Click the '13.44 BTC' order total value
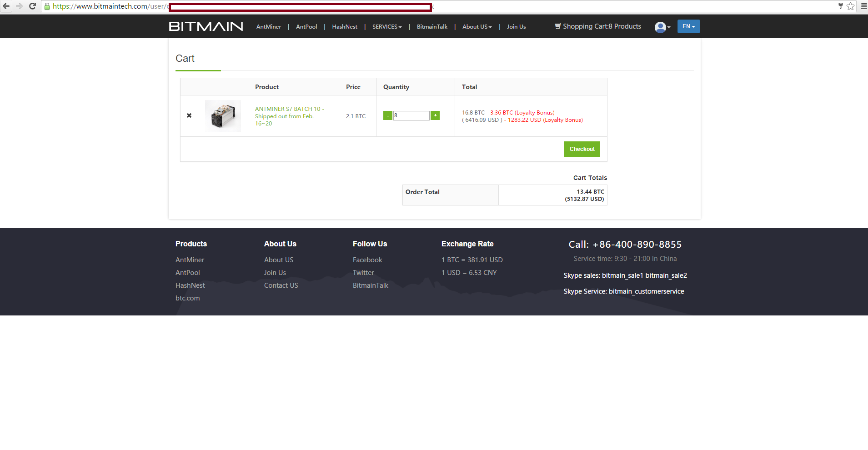This screenshot has width=868, height=450. [590, 192]
